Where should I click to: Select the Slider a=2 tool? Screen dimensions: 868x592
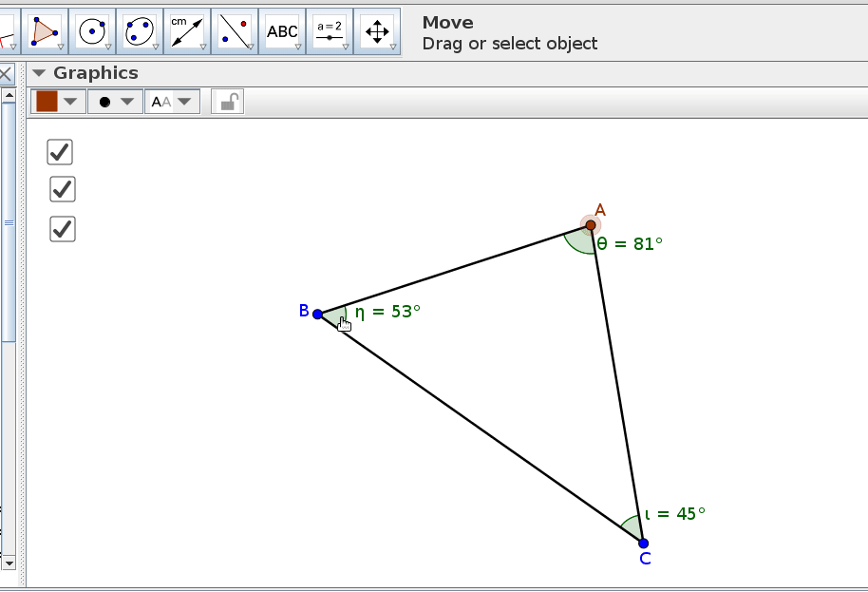(330, 31)
